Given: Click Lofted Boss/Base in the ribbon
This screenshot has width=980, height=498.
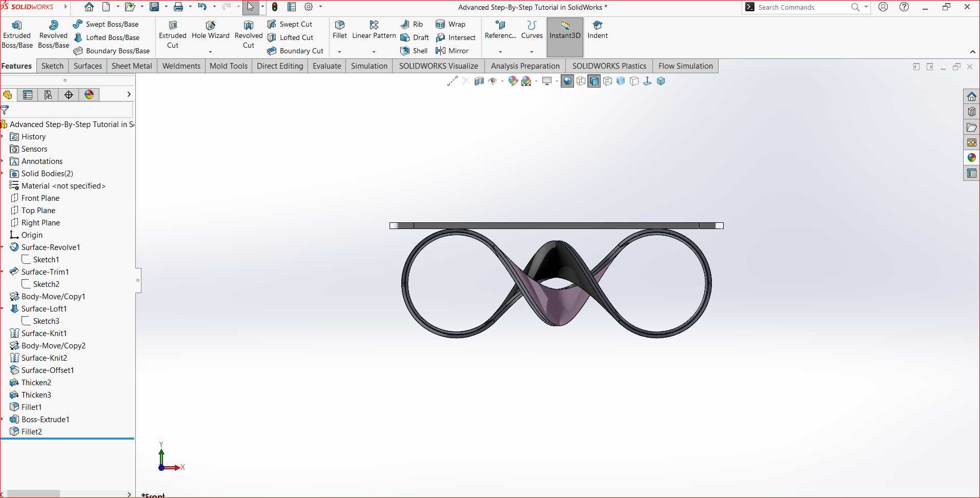Looking at the screenshot, I should pyautogui.click(x=107, y=37).
